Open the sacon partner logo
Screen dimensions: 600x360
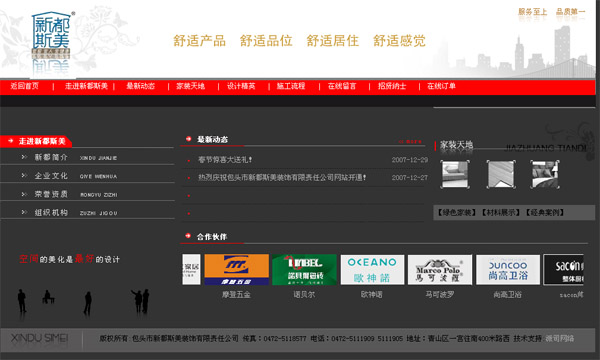(563, 270)
